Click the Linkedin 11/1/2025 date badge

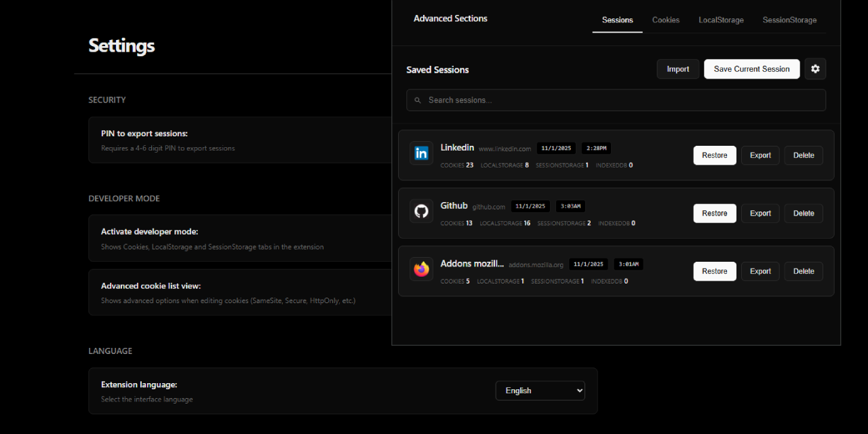(x=556, y=148)
